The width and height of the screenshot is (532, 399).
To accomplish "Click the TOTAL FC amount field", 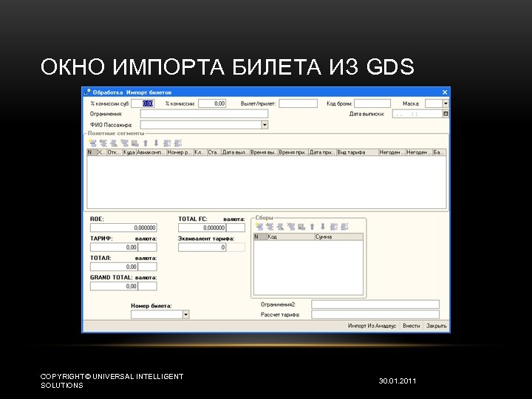I will point(202,228).
